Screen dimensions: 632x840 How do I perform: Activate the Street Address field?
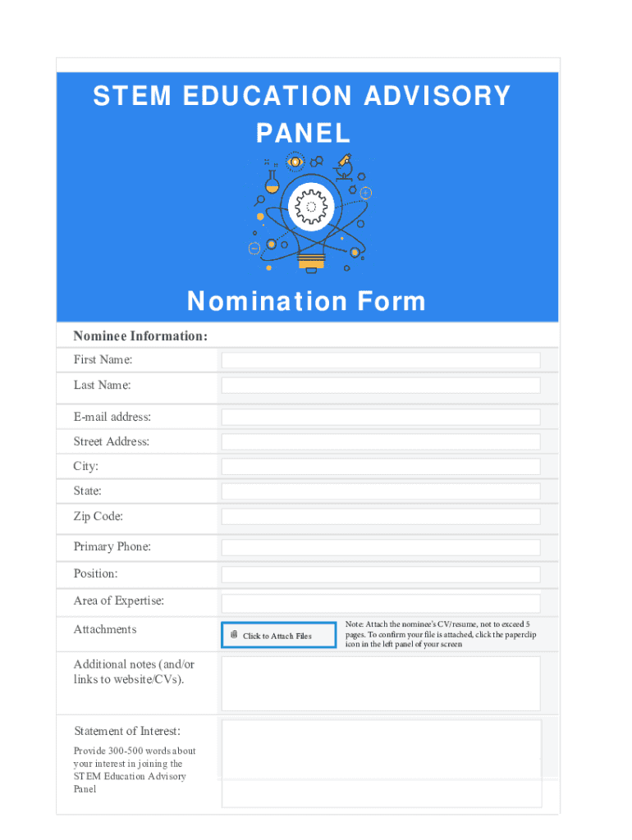point(381,442)
